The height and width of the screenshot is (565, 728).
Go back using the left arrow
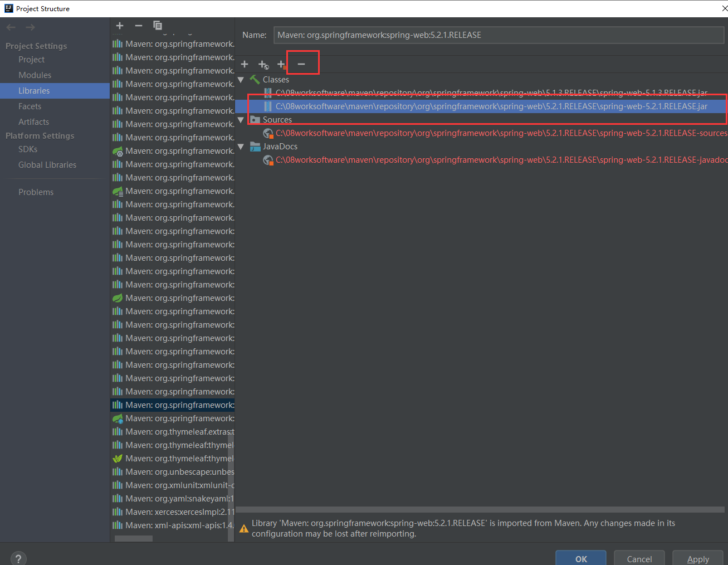click(11, 27)
